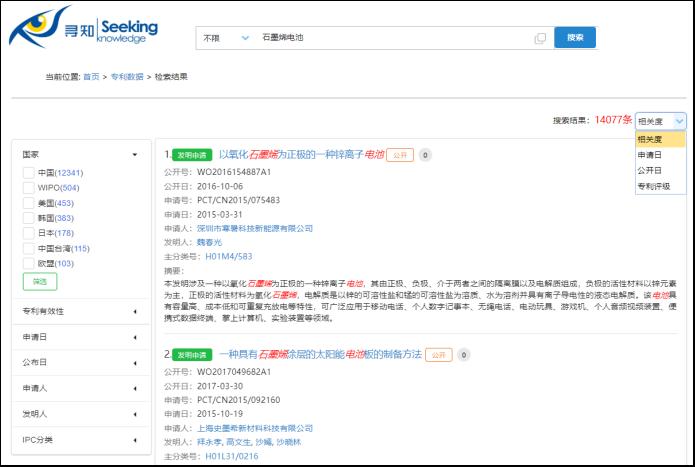Expand the IPC分类 filter section

click(80, 440)
